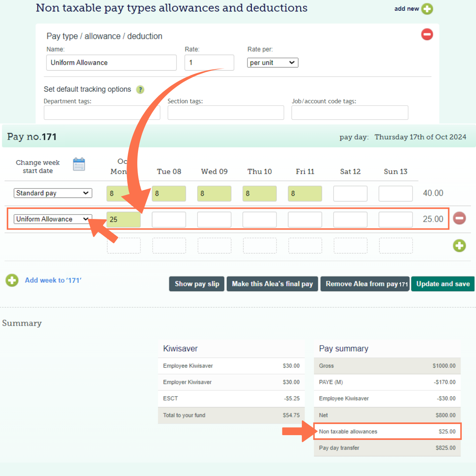The image size is (476, 476).
Task: Click the Show pay slip button
Action: point(196,284)
